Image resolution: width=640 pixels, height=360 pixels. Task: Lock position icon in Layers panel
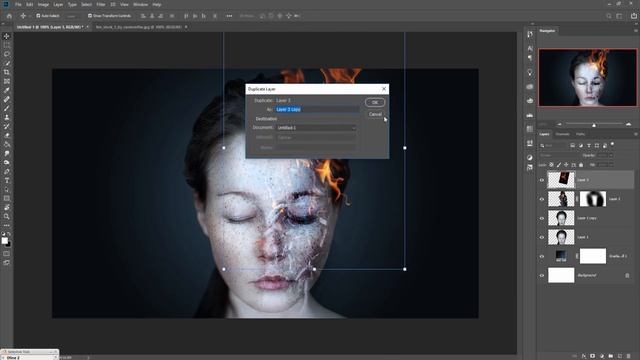(x=566, y=164)
